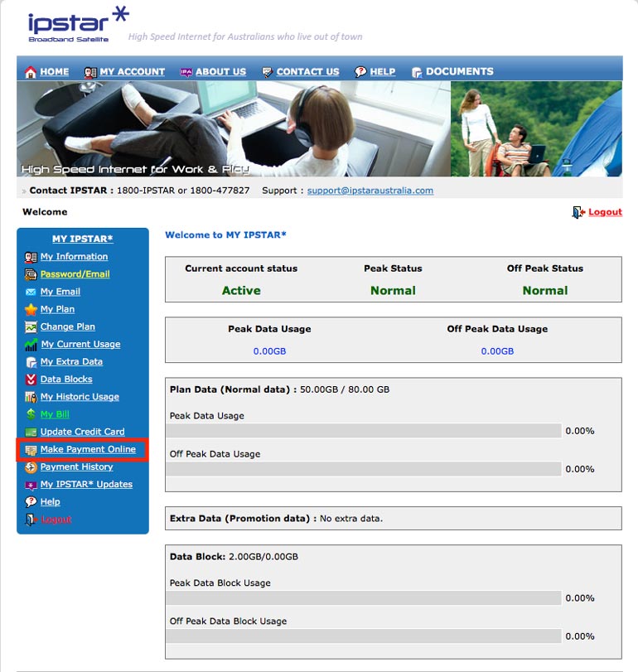Click the My Account icon in navigation bar
The width and height of the screenshot is (638, 672).
pyautogui.click(x=90, y=72)
